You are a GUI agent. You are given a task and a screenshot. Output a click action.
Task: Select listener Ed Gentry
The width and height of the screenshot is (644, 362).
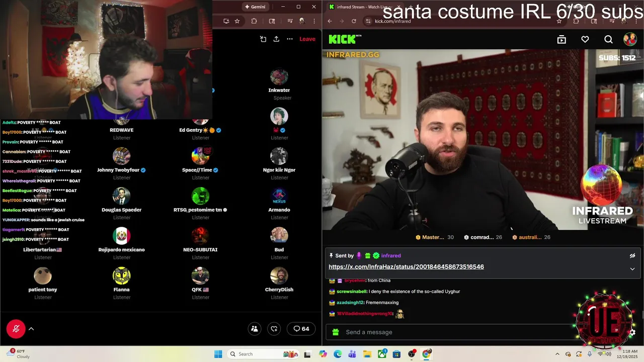200,130
